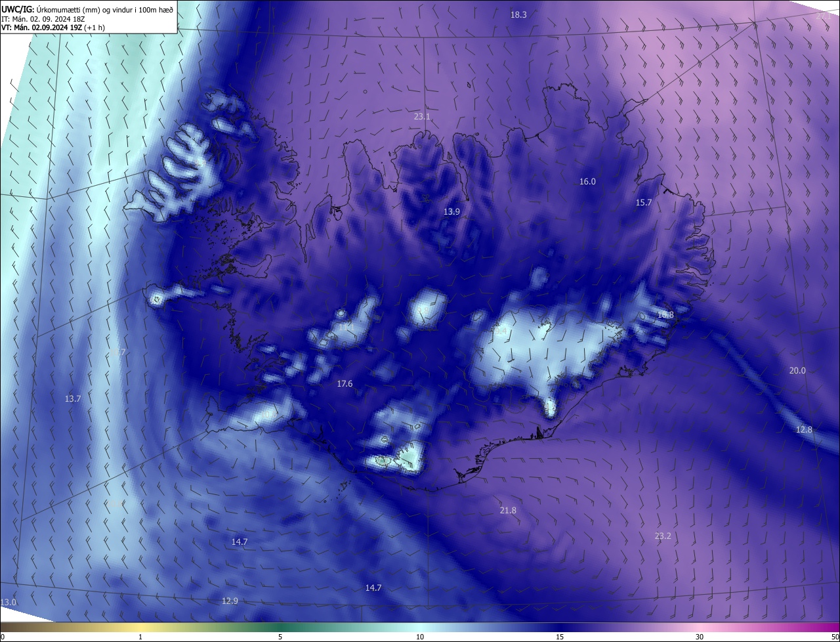The image size is (840, 642).
Task: Click the 18.3 value label on the map
Action: [518, 14]
